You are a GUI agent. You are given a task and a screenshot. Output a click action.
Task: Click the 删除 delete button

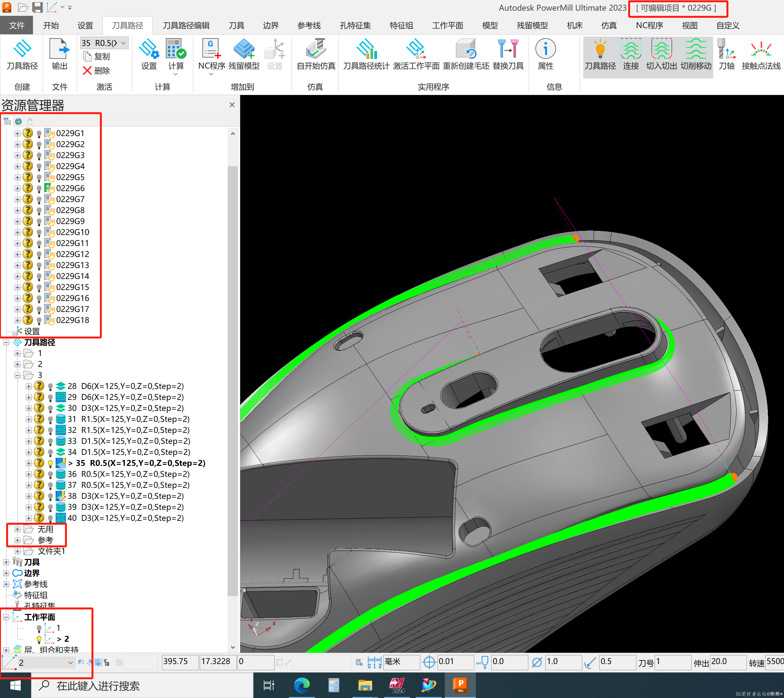point(97,70)
